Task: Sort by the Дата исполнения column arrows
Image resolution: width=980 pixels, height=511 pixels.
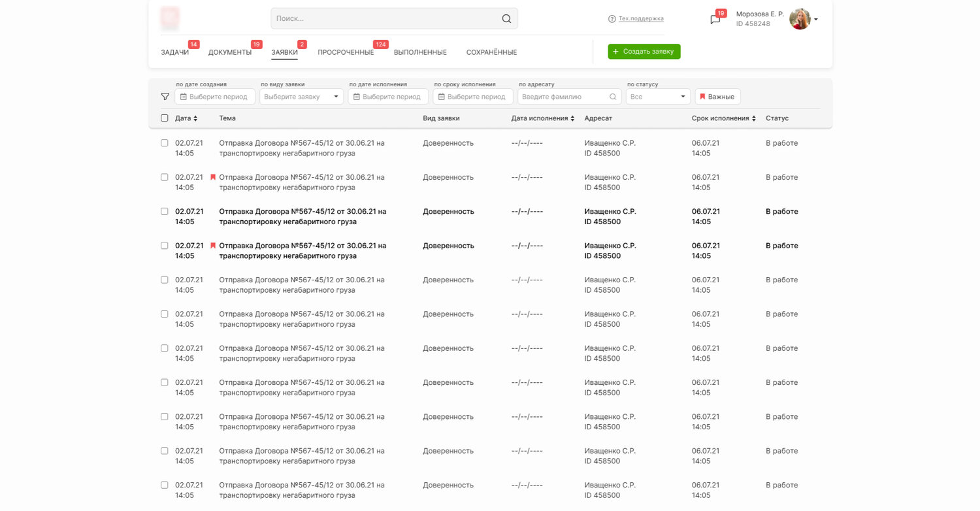Action: (572, 118)
